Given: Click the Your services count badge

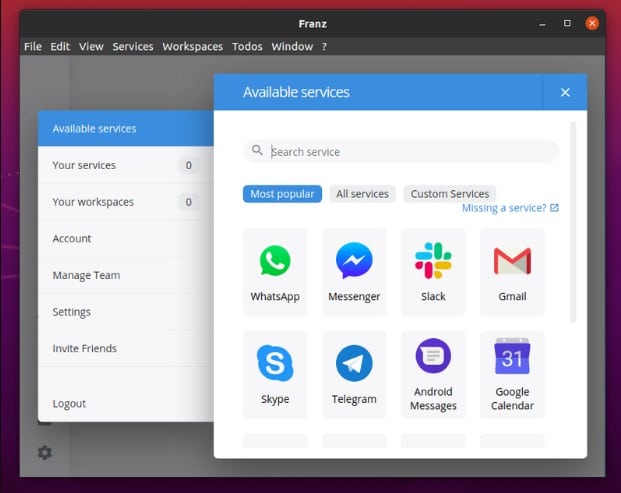Looking at the screenshot, I should pyautogui.click(x=189, y=165).
